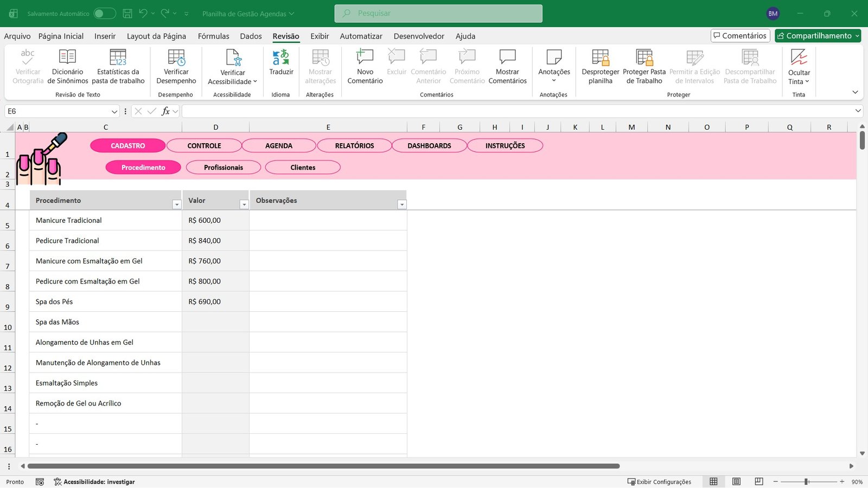Insert a Novo Comentário
Viewport: 868px width, 488px height.
click(x=364, y=65)
